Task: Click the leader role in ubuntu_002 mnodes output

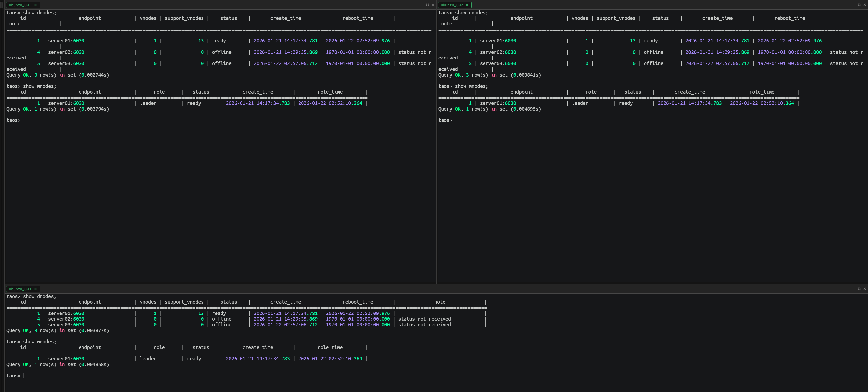Action: tap(580, 103)
